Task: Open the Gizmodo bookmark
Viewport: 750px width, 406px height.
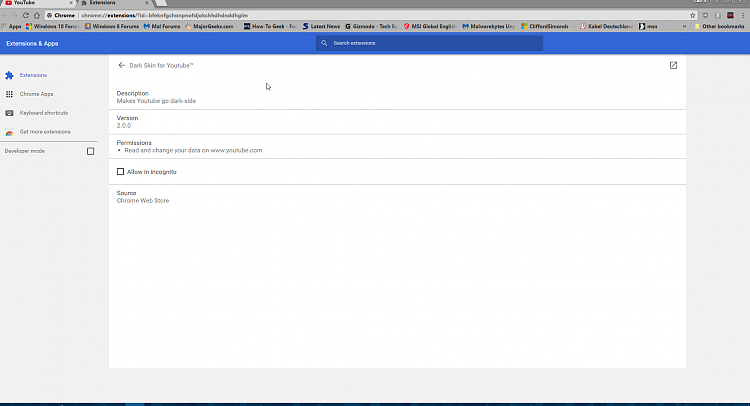Action: click(x=371, y=26)
